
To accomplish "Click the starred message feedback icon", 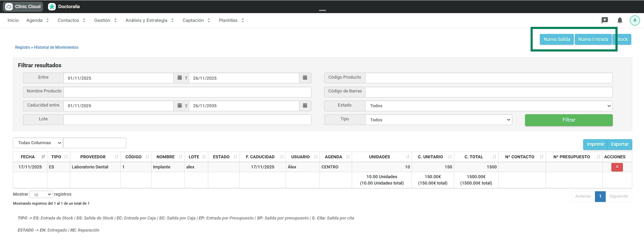I will [x=604, y=21].
